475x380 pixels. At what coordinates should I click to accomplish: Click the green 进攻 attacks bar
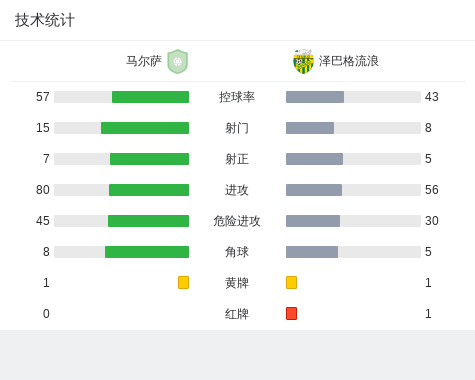click(149, 190)
